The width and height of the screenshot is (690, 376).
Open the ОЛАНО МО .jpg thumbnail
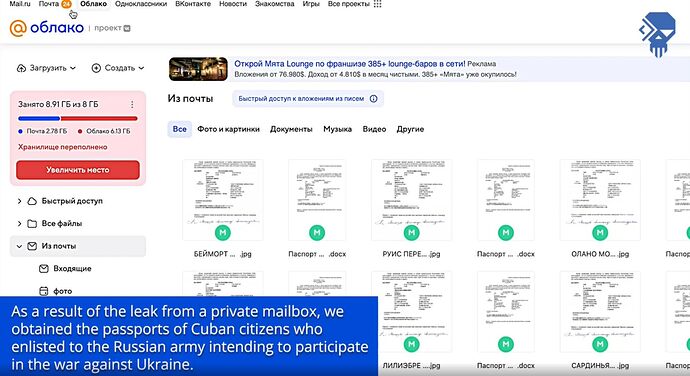click(600, 200)
